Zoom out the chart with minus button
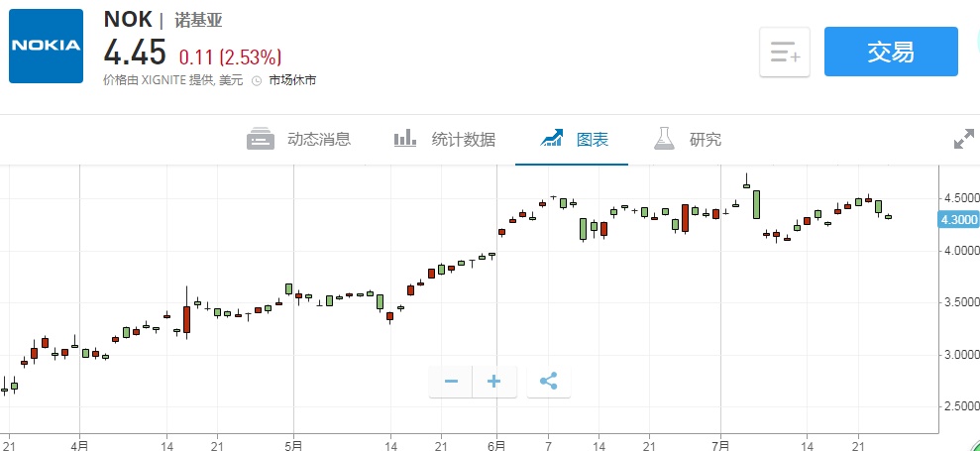 pyautogui.click(x=451, y=381)
